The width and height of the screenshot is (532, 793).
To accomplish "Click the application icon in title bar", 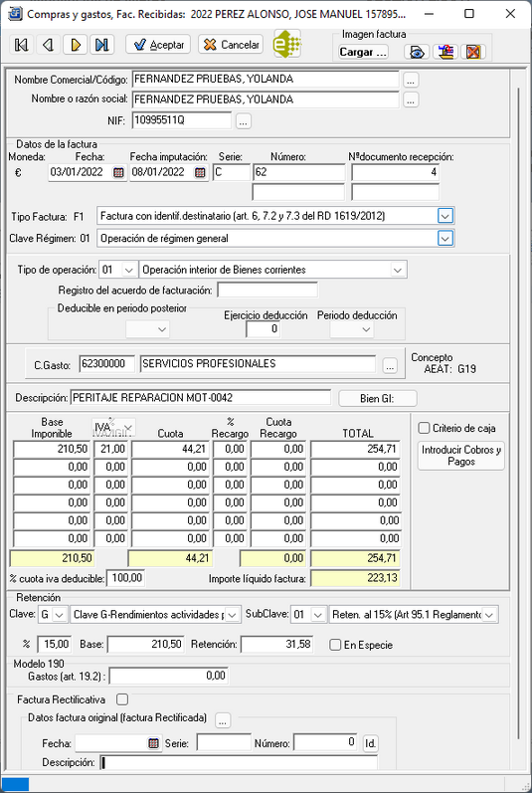I will click(15, 14).
